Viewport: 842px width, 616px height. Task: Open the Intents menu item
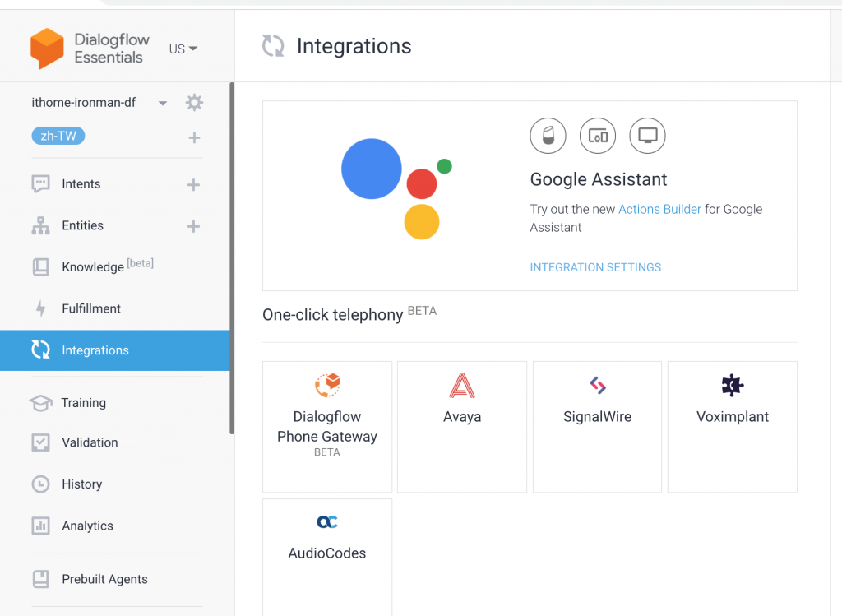pos(81,184)
